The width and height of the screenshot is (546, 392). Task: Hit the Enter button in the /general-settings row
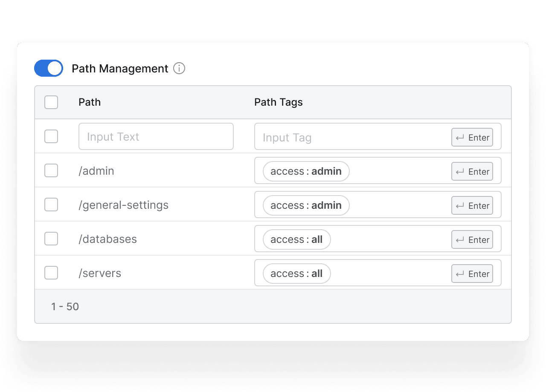coord(472,205)
